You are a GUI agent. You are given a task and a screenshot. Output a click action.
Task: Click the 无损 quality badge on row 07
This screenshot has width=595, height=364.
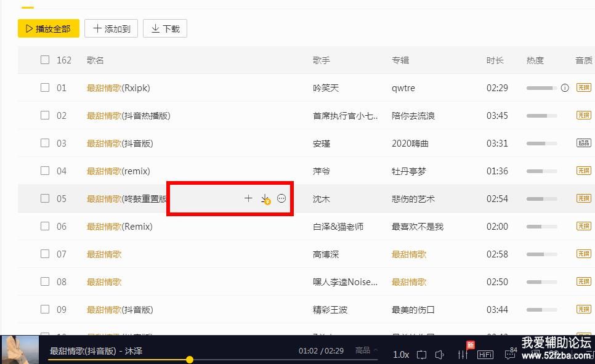point(584,254)
